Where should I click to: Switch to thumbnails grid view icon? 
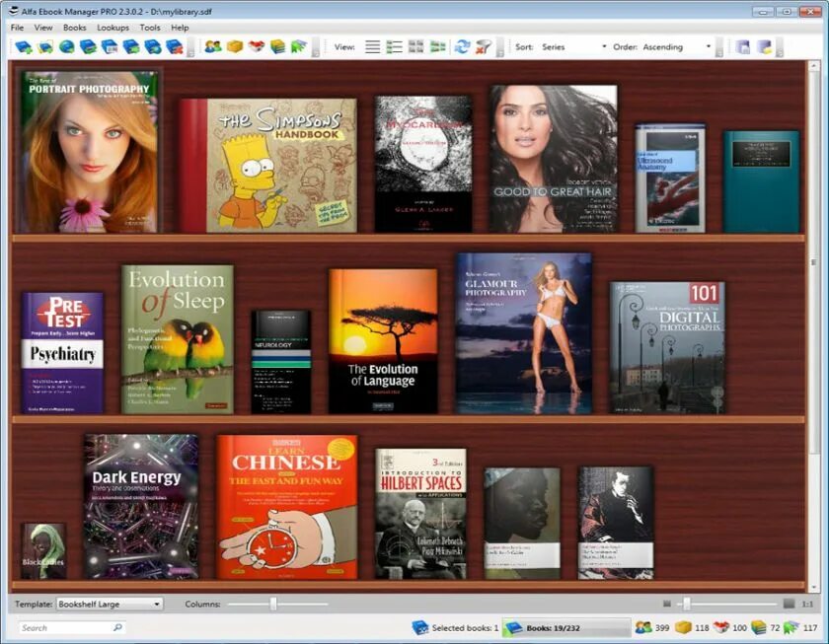click(x=416, y=47)
